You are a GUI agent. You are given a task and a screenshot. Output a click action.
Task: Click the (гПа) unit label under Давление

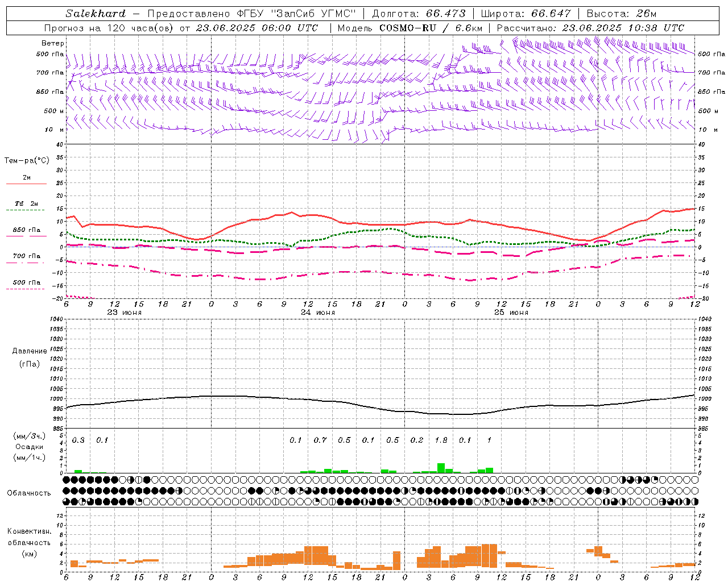[x=30, y=364]
